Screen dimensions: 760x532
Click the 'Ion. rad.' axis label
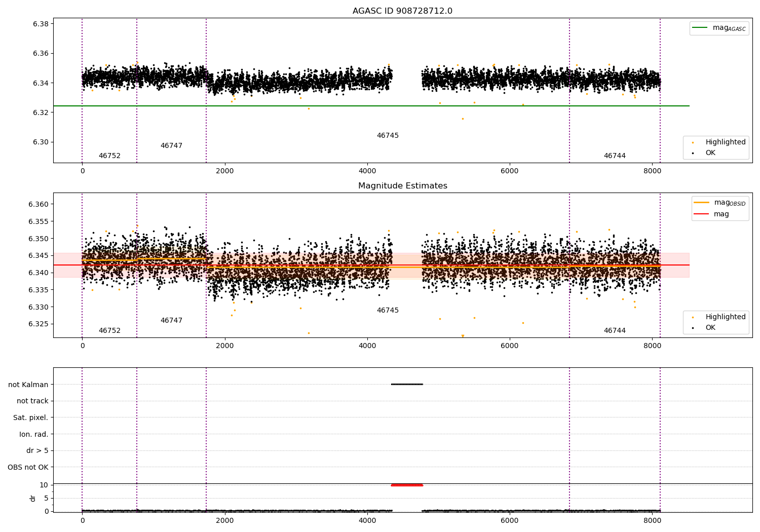click(33, 434)
